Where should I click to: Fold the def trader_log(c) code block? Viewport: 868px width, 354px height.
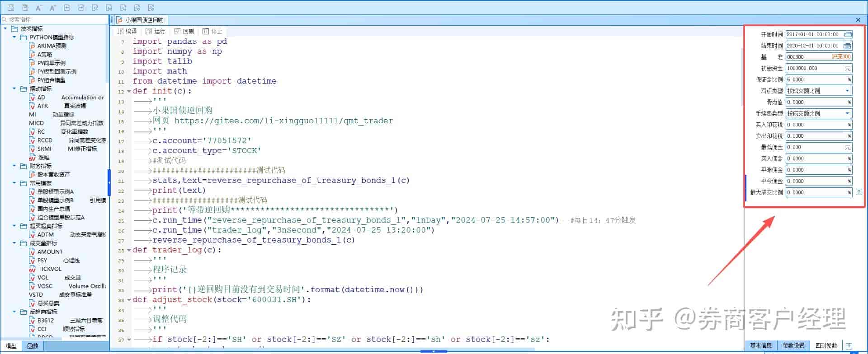[129, 250]
